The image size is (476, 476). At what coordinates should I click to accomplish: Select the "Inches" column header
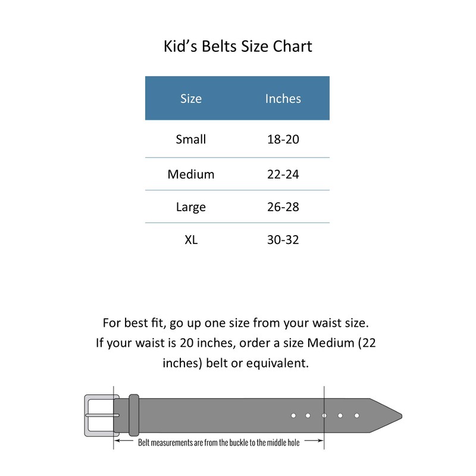click(x=283, y=99)
